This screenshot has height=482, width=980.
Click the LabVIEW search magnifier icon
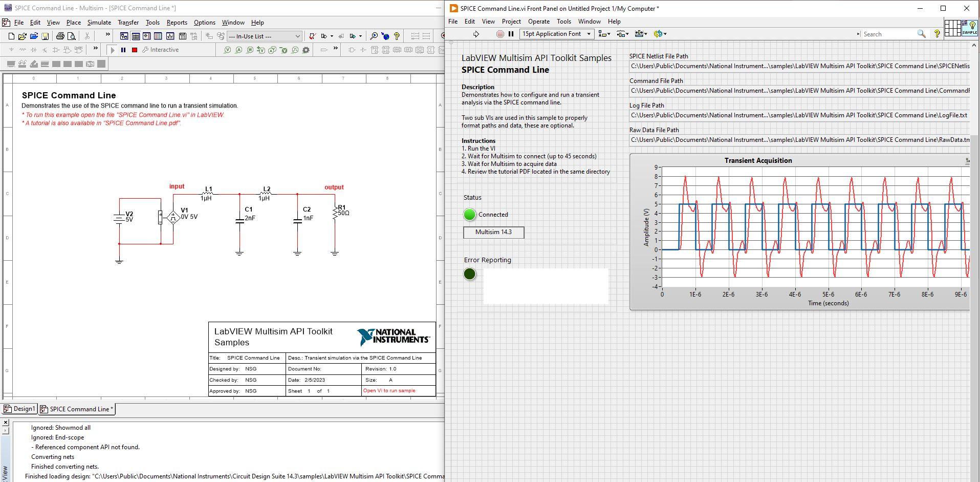[922, 34]
